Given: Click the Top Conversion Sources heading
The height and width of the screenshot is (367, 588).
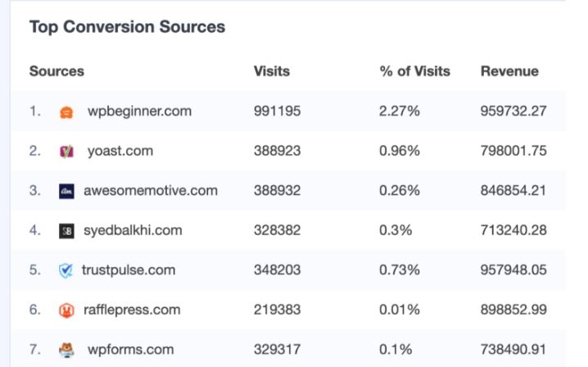Looking at the screenshot, I should click(x=127, y=27).
